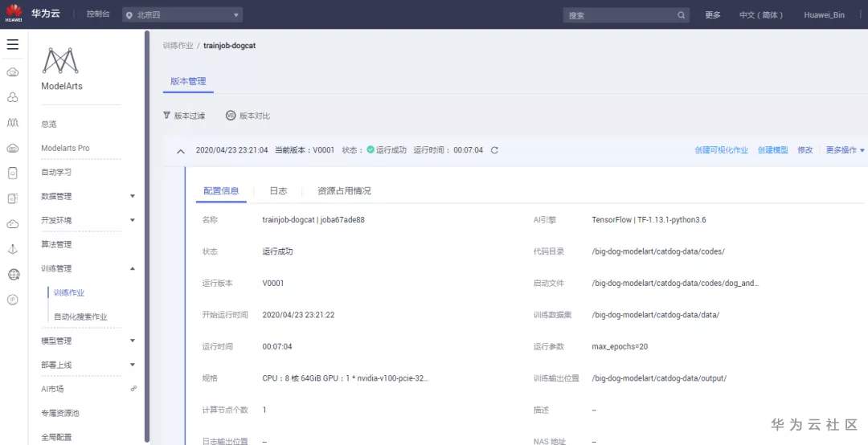Click the globe sidebar icon
This screenshot has width=868, height=445.
tap(14, 275)
